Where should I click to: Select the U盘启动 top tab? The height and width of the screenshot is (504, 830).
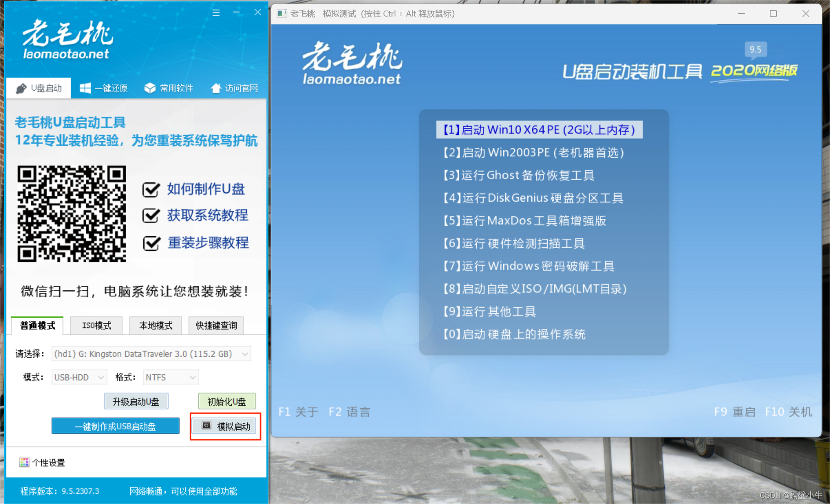click(39, 88)
